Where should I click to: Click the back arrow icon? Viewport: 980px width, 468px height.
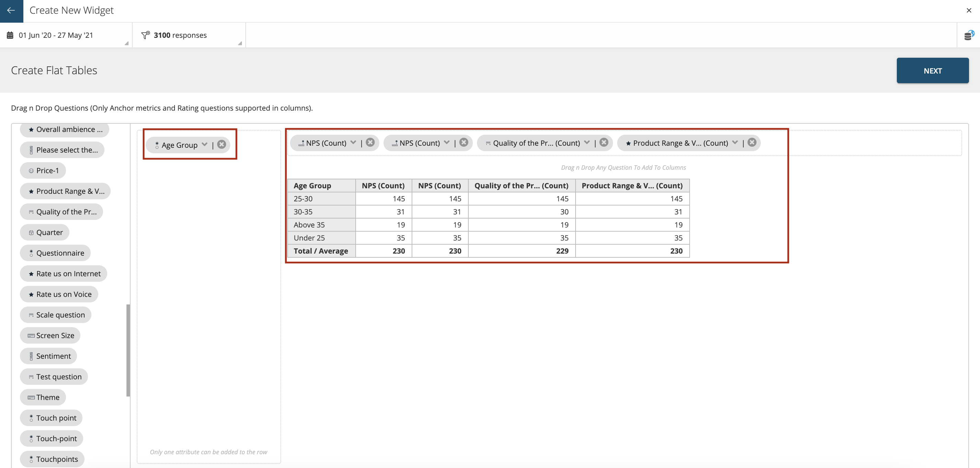(x=11, y=10)
